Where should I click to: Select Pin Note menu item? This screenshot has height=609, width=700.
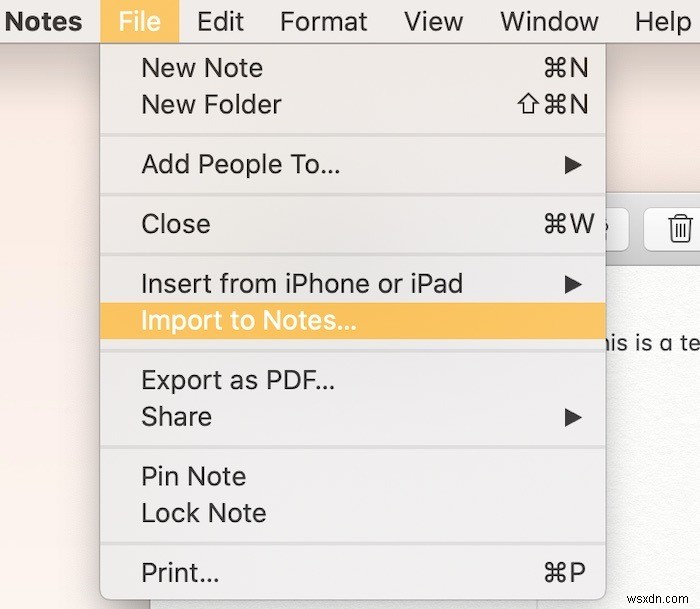[353, 476]
